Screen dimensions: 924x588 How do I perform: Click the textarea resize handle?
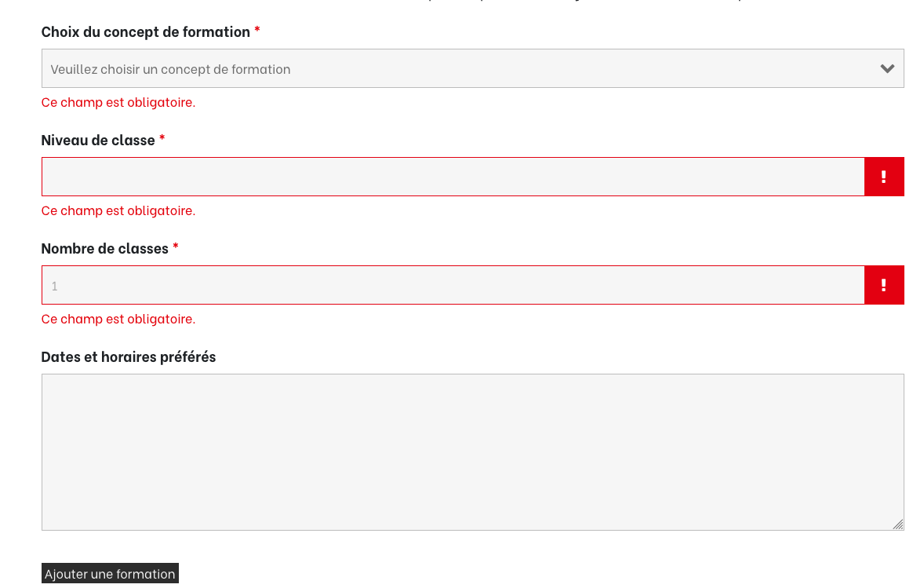pos(897,524)
